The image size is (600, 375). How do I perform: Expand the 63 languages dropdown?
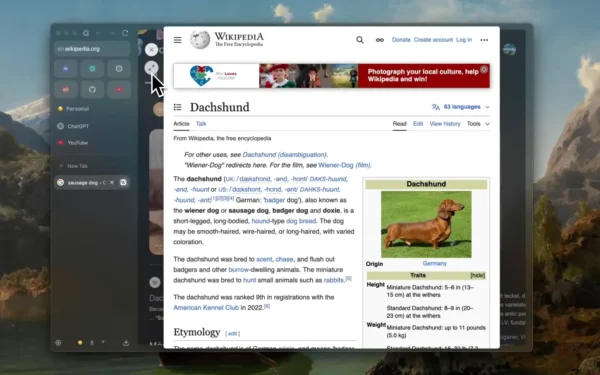click(461, 107)
